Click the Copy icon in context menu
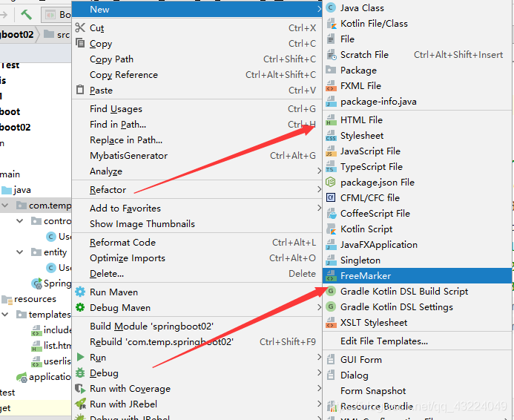This screenshot has width=514, height=420. [x=80, y=43]
